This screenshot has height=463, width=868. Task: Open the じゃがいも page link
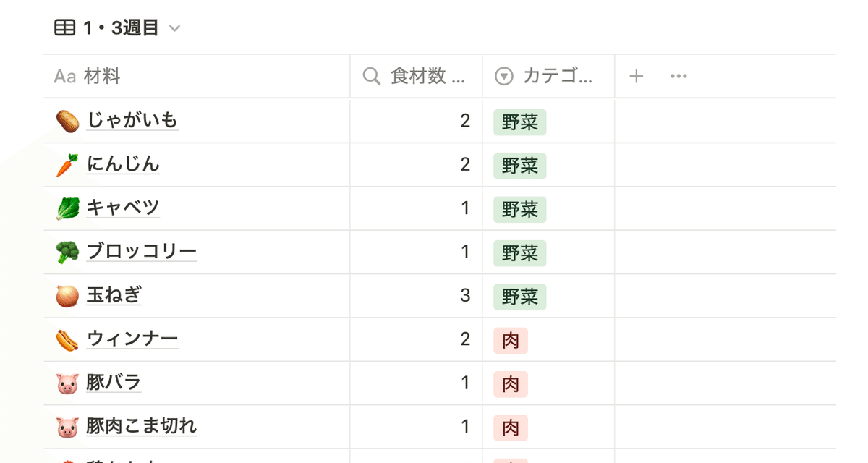[x=132, y=120]
